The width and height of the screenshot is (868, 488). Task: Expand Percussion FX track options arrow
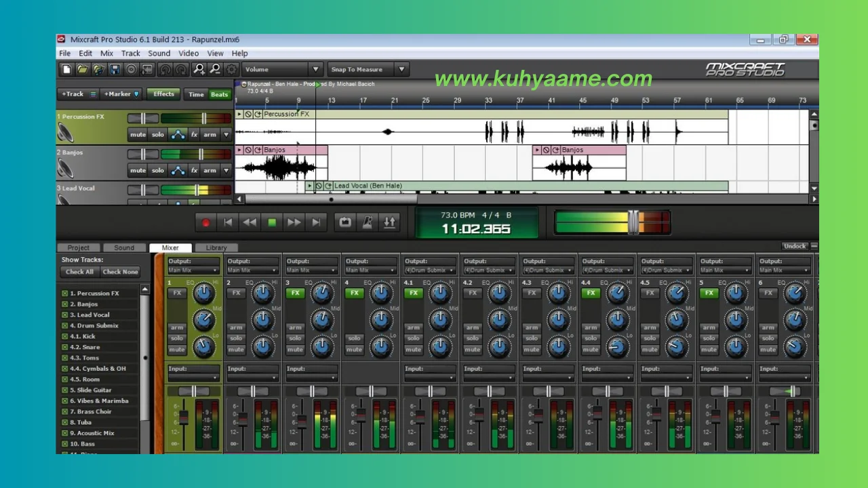[x=226, y=134]
